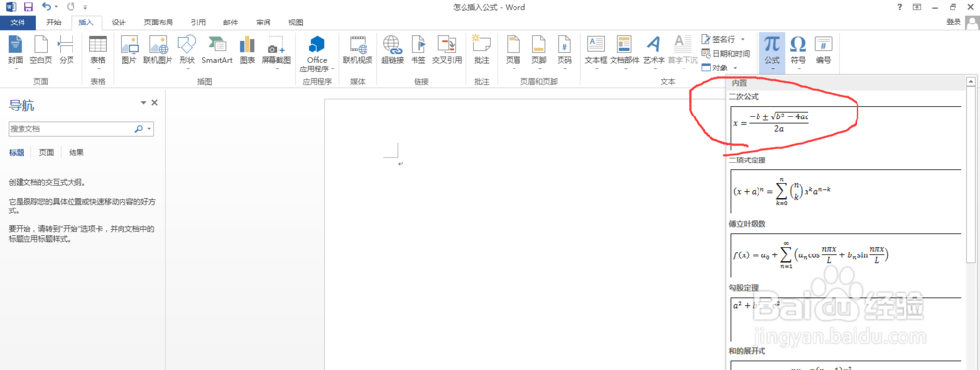The image size is (980, 370).
Task: Sign in with 登录 link
Action: coord(954,22)
